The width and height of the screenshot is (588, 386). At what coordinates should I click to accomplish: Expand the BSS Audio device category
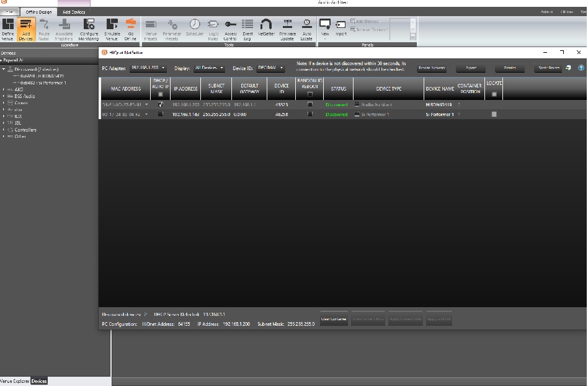tap(4, 96)
